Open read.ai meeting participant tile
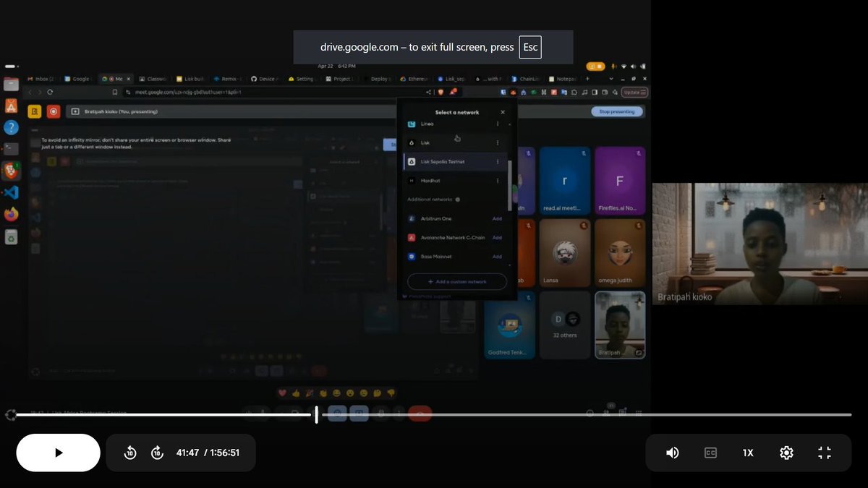Screen dimensions: 868x488 click(x=564, y=180)
